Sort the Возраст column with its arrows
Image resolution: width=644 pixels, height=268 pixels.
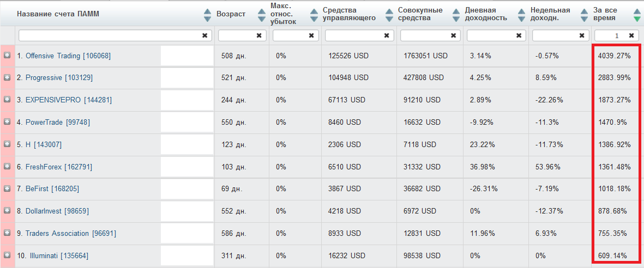click(261, 15)
